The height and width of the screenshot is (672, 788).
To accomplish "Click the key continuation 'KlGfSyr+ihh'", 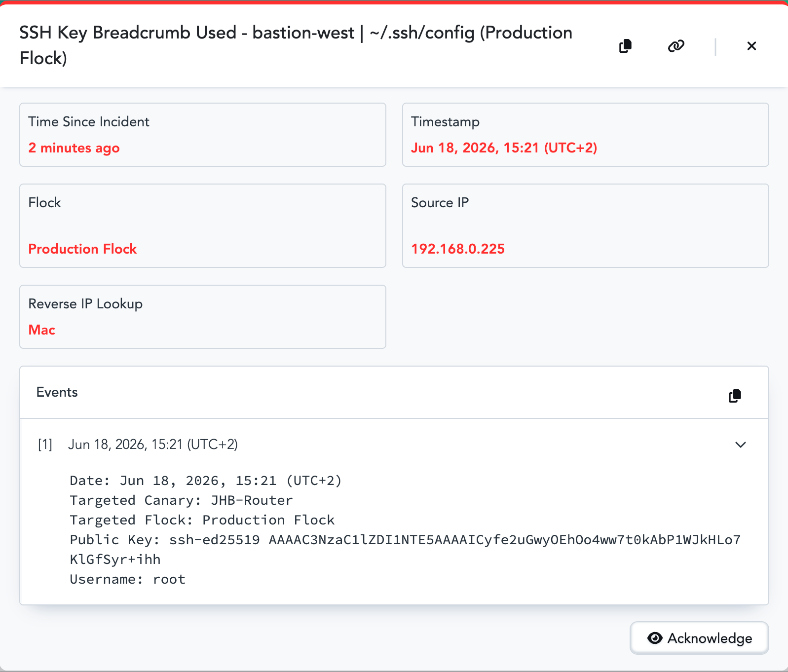I will coord(115,560).
